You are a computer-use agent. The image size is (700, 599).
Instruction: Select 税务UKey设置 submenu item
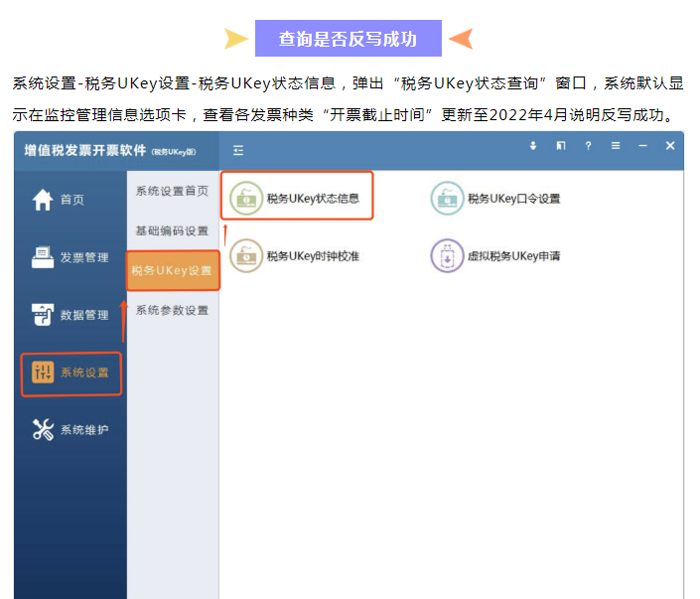coord(173,270)
